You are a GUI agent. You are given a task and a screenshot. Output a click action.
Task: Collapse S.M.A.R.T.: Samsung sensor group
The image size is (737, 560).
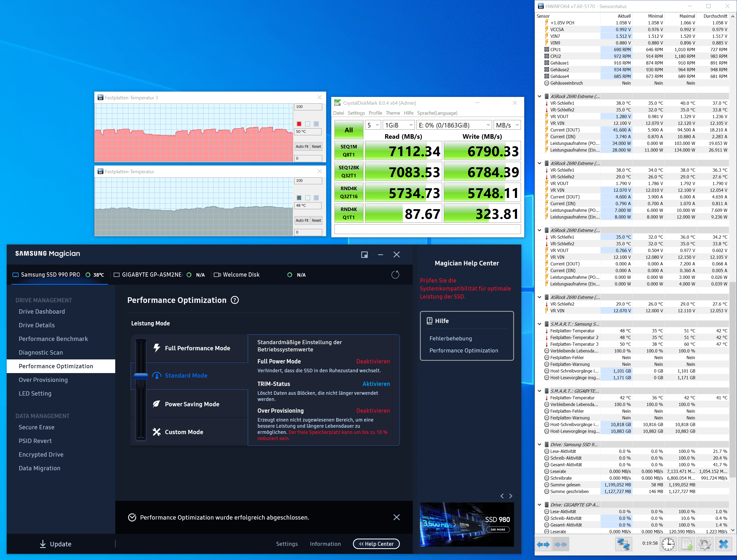539,324
